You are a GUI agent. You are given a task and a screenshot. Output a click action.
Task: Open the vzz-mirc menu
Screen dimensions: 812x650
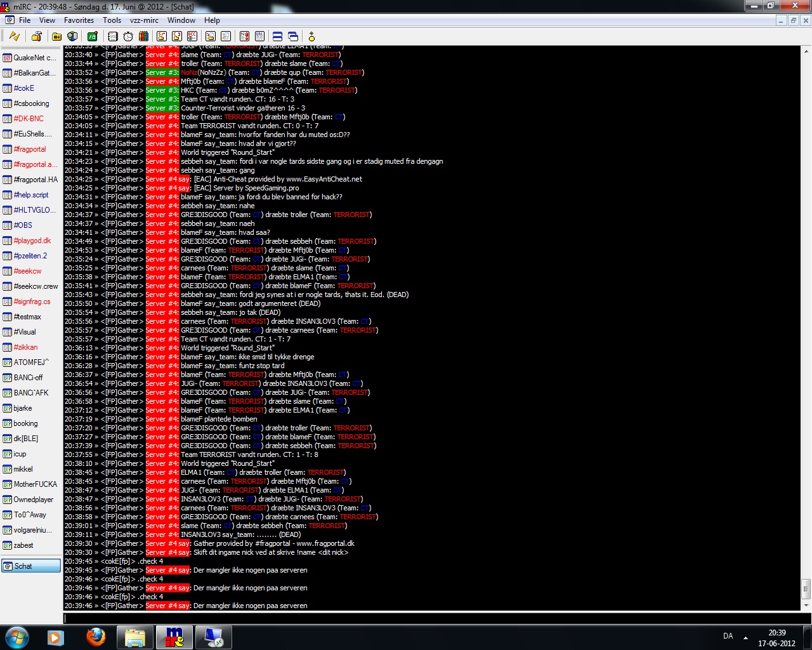coord(145,20)
